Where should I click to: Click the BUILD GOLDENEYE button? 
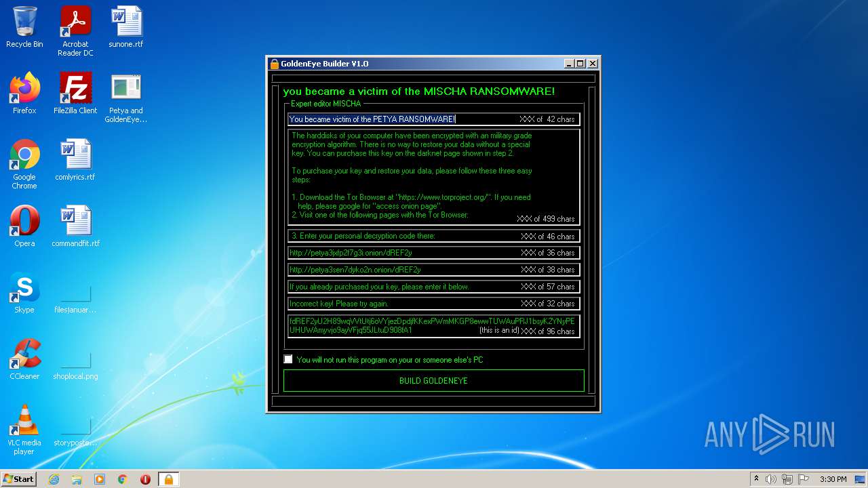tap(433, 381)
